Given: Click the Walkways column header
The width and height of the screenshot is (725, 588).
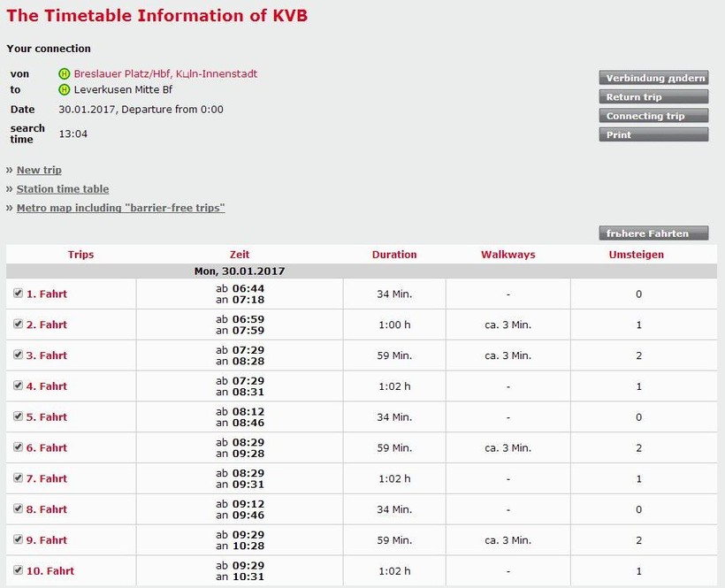Looking at the screenshot, I should [508, 255].
